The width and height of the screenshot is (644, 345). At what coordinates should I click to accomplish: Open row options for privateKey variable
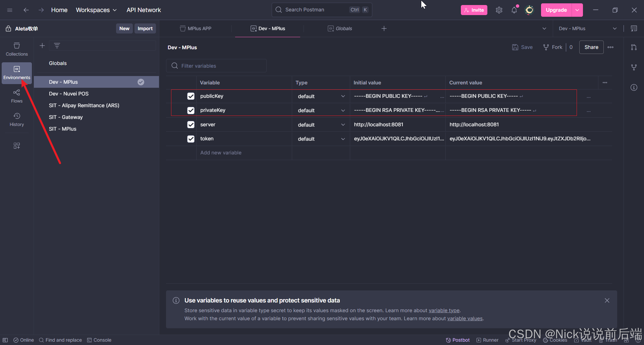[x=589, y=111]
